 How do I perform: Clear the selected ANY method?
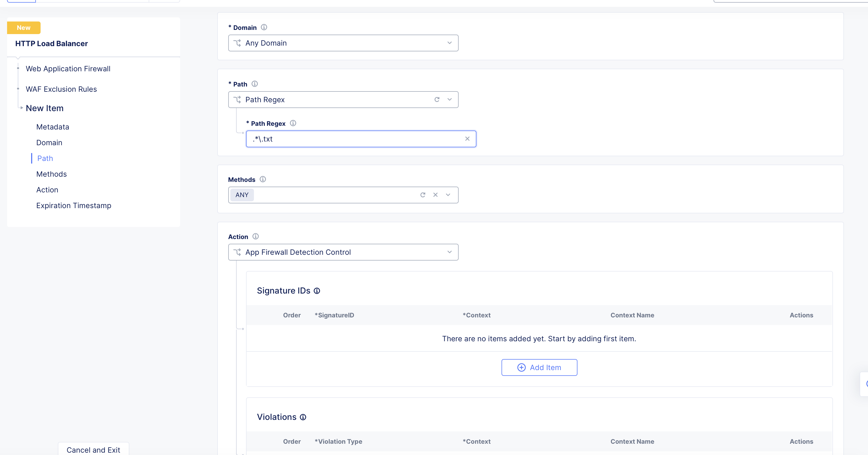coord(435,195)
